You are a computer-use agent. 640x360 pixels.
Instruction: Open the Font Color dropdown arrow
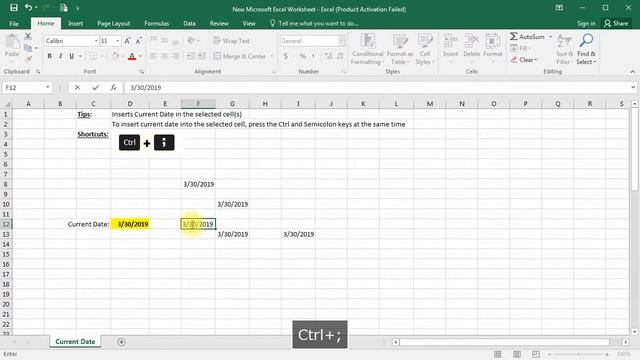click(140, 56)
